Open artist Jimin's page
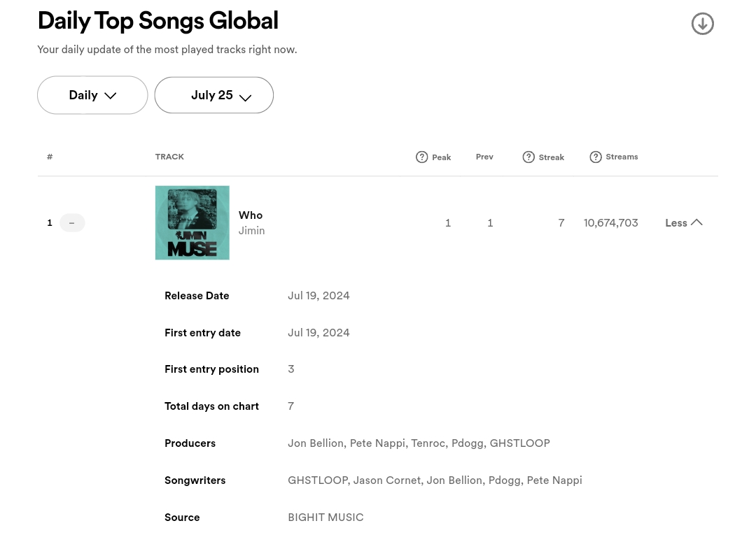Screen dimensions: 756x542 252,231
